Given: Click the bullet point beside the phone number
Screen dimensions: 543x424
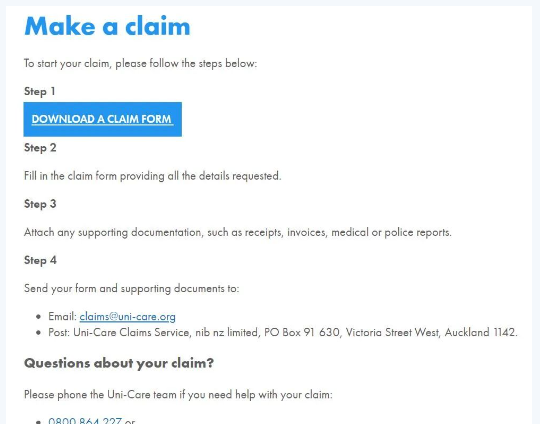Looking at the screenshot, I should pos(38,422).
